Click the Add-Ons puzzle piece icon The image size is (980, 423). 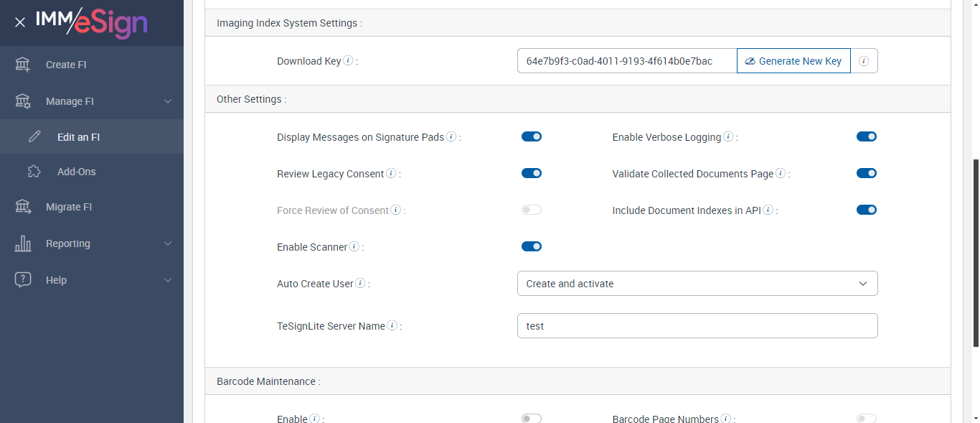coord(34,172)
